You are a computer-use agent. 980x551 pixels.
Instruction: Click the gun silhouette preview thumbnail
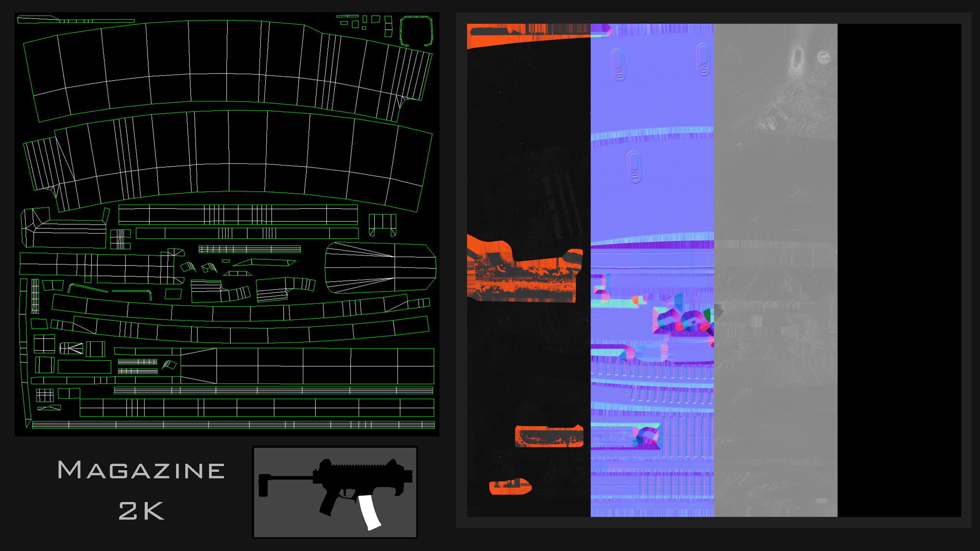(x=335, y=492)
